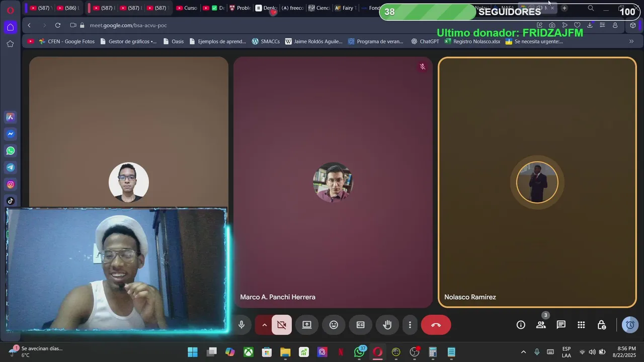Open ChatGPT bookmark
Viewport: 644px width, 362px height.
pos(425,42)
